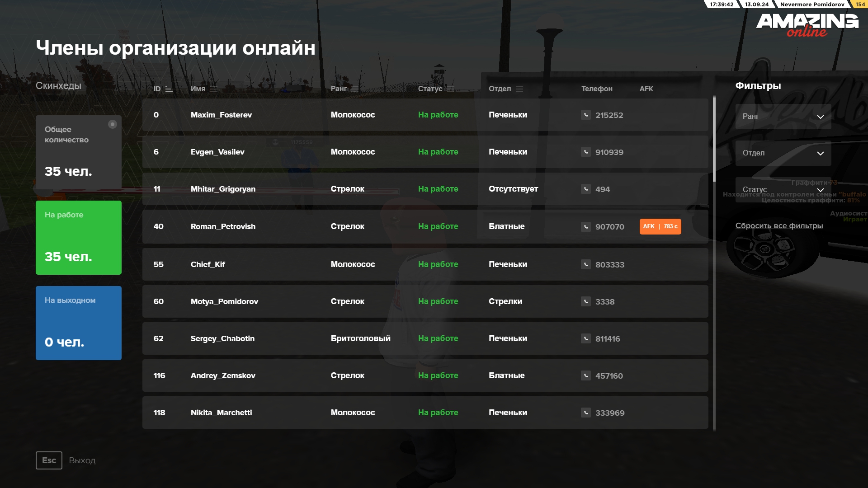This screenshot has width=868, height=488.
Task: Click sort icon next to Имя header
Action: pyautogui.click(x=214, y=89)
